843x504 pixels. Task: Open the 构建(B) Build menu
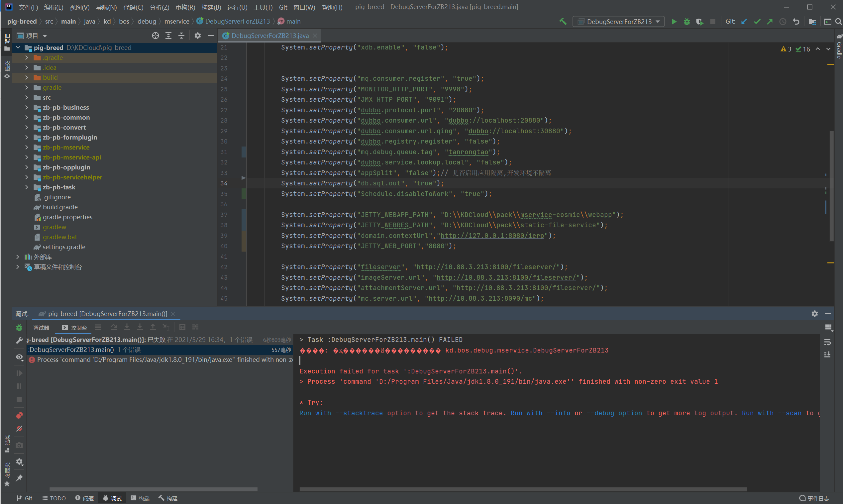211,7
